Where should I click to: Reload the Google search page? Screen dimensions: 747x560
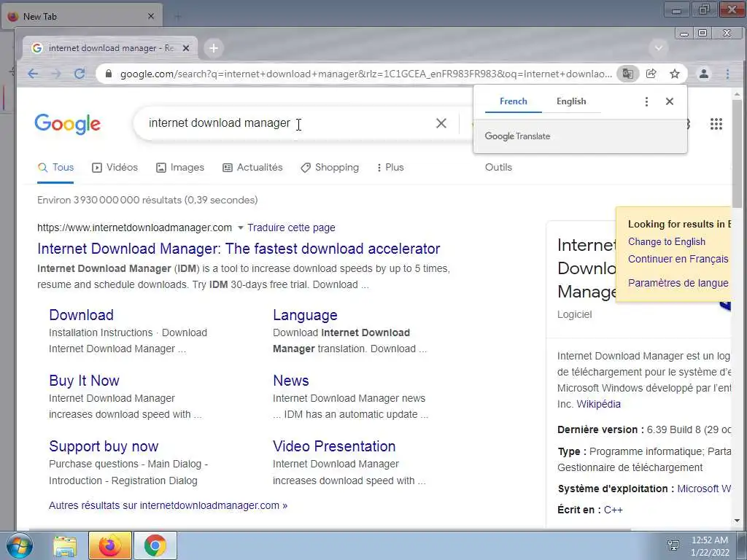(80, 74)
